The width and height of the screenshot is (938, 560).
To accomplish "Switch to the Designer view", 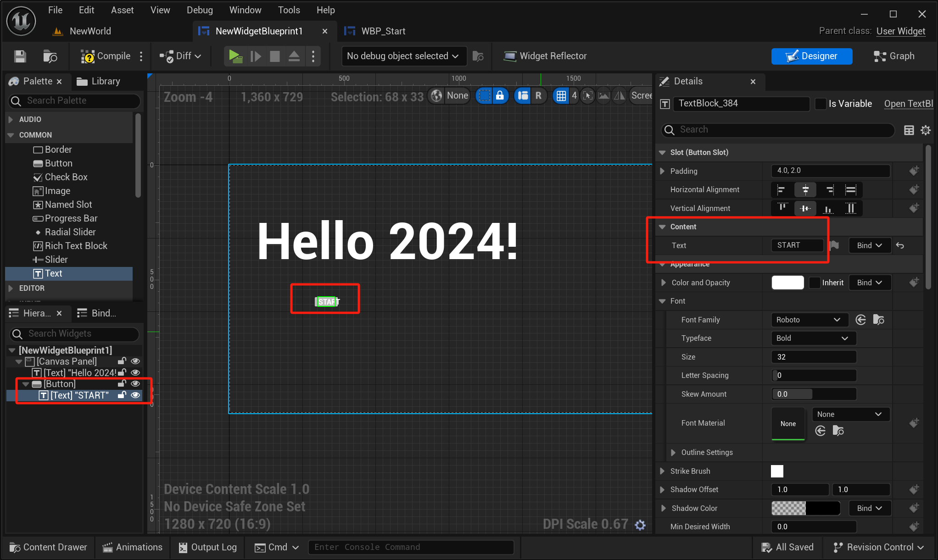I will (x=811, y=56).
